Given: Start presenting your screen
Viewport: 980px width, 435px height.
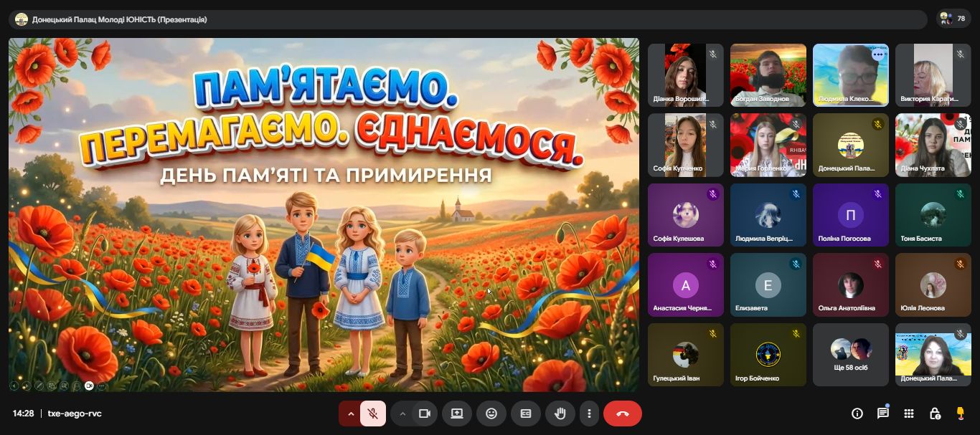Looking at the screenshot, I should point(457,414).
